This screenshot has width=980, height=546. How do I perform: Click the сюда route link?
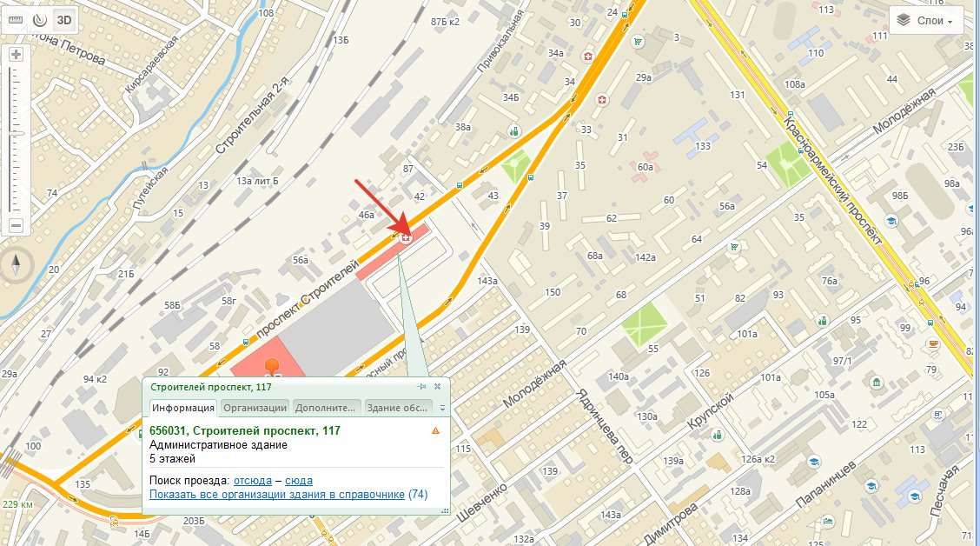coord(299,480)
